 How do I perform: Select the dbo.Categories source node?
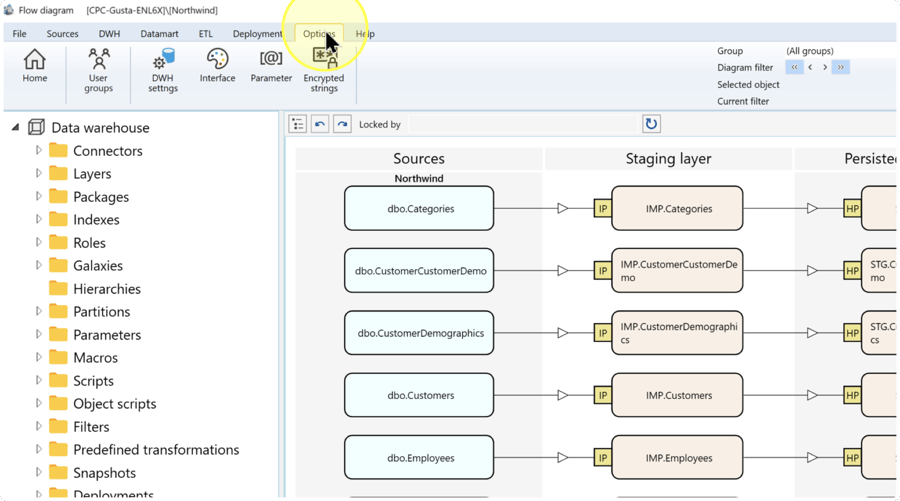[419, 208]
